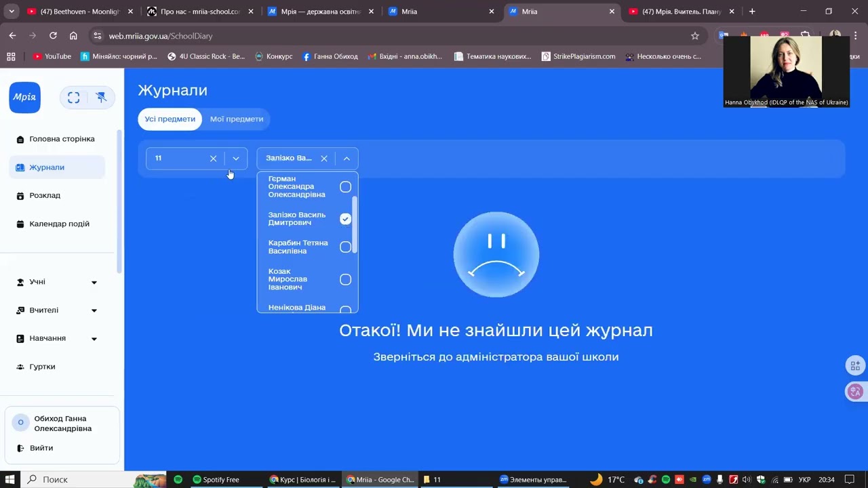Image resolution: width=868 pixels, height=488 pixels.
Task: Switch to Мрія. Вчитель. Плану YouTube tab
Action: click(x=681, y=12)
